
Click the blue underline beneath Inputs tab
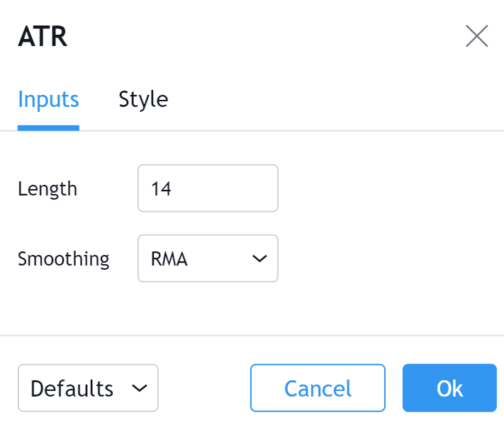(48, 127)
